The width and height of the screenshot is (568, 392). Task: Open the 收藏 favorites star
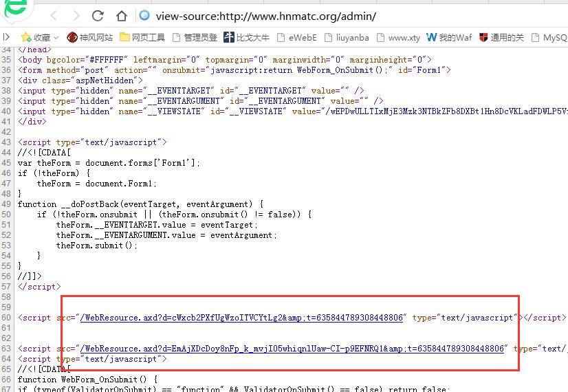26,37
